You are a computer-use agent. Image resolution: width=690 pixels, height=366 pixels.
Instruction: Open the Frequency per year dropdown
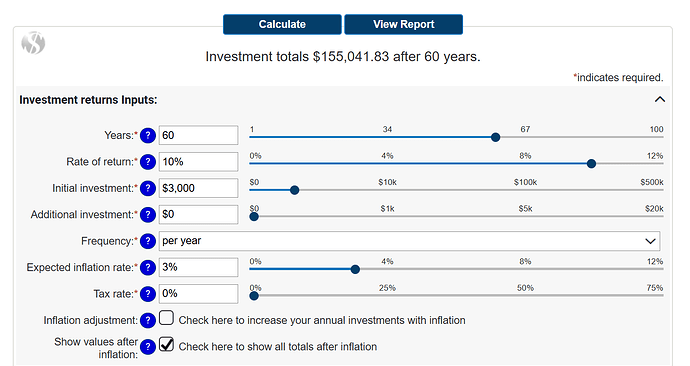409,241
